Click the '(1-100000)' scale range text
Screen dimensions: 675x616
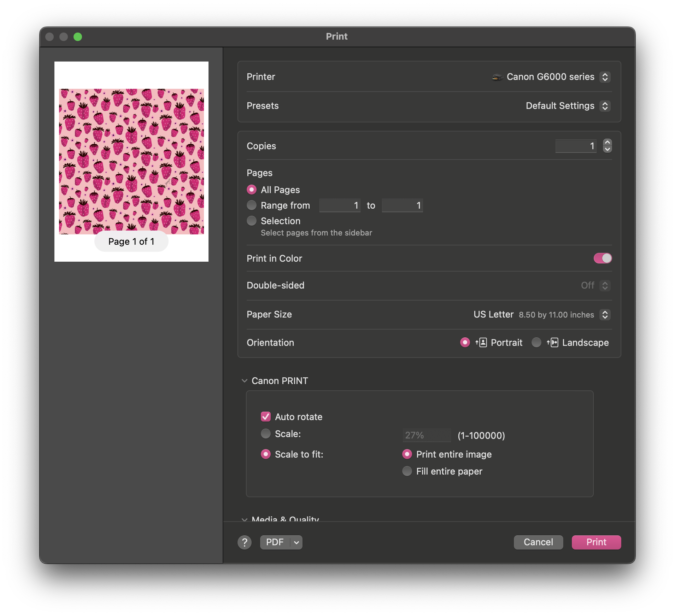point(481,435)
